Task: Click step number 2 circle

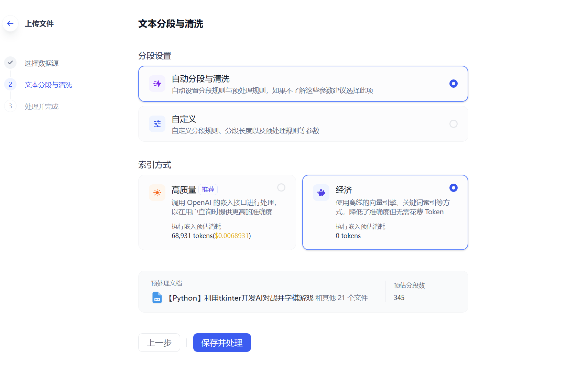Action: click(10, 84)
